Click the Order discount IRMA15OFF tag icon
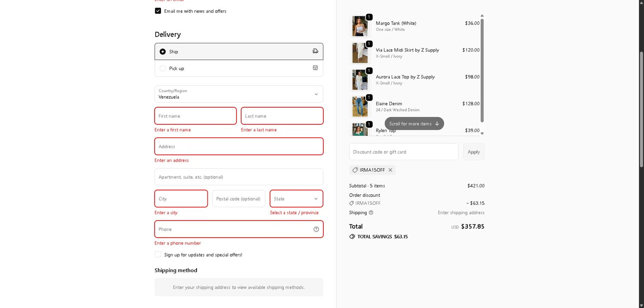The image size is (644, 308). pyautogui.click(x=352, y=203)
